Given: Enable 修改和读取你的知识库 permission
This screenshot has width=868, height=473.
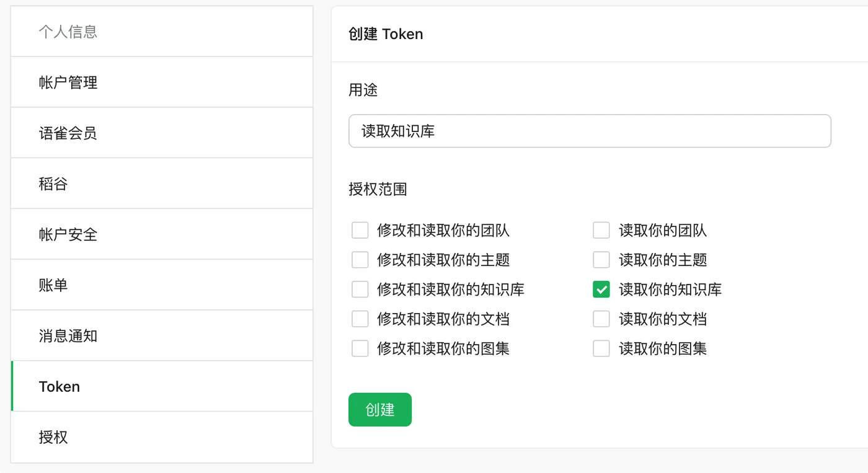Looking at the screenshot, I should (360, 290).
